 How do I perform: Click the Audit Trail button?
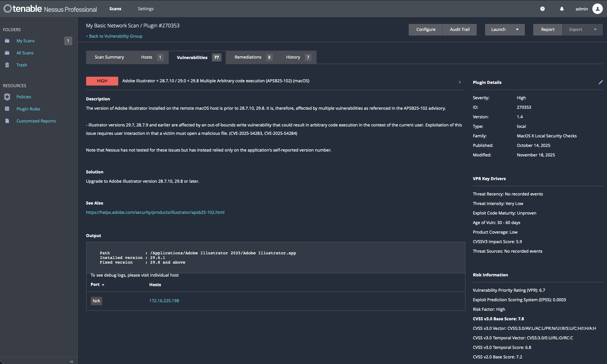459,30
